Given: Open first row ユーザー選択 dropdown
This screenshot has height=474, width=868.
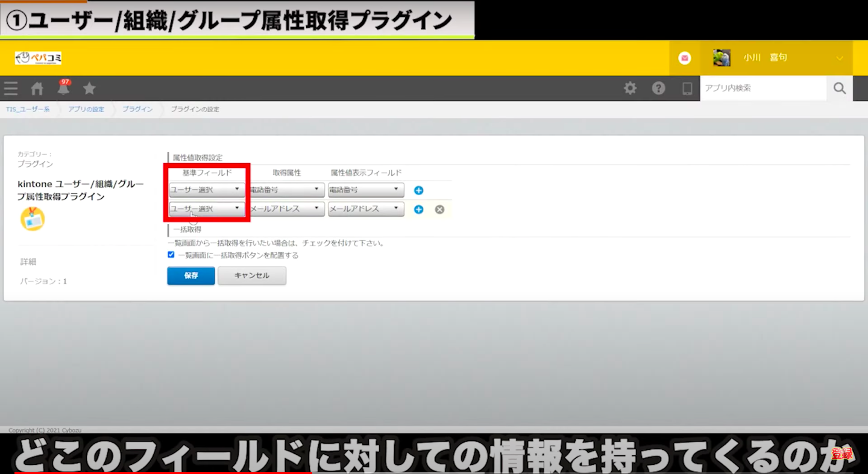Looking at the screenshot, I should coord(206,190).
